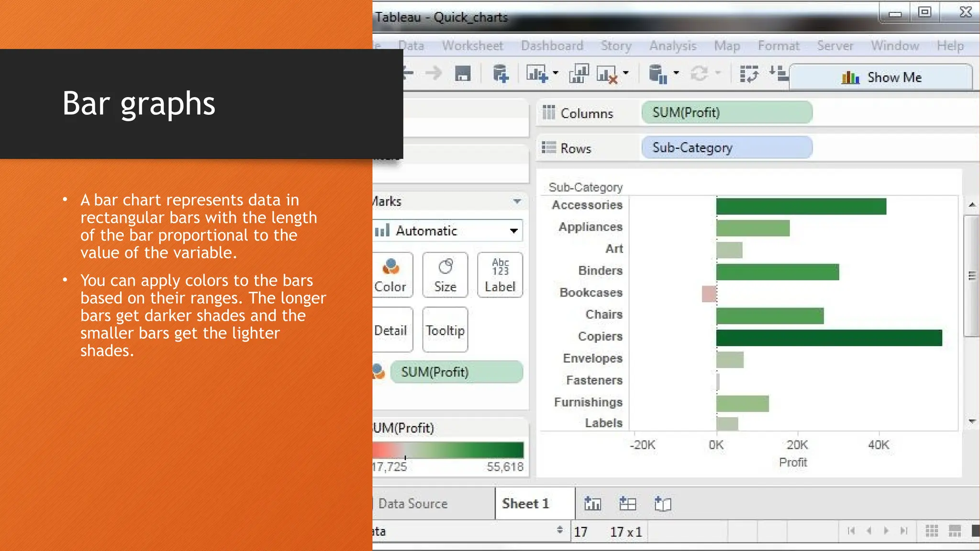This screenshot has width=980, height=551.
Task: Switch to the Data Source tab
Action: (x=412, y=504)
